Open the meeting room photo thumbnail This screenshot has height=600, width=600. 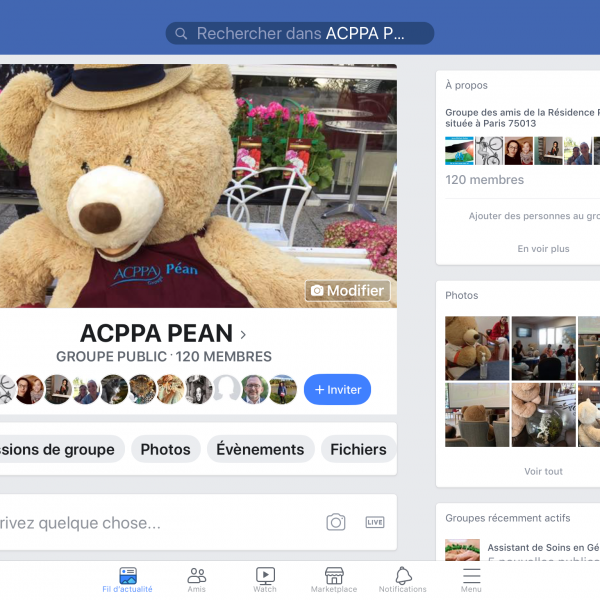click(x=544, y=348)
